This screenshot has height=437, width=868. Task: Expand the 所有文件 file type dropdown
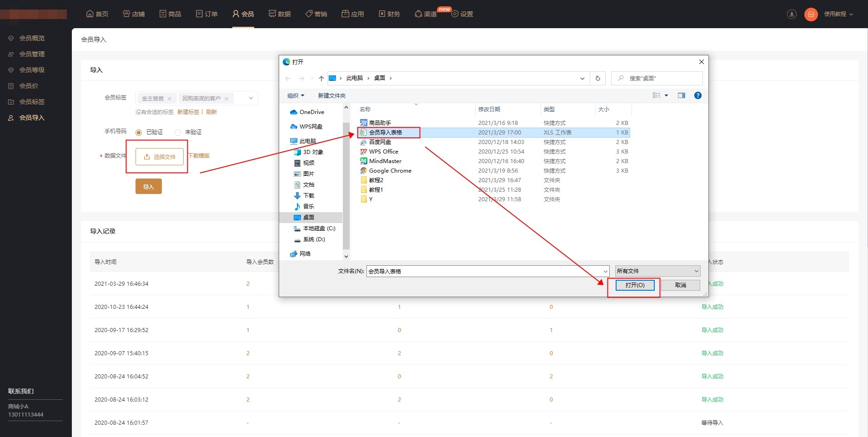click(657, 271)
